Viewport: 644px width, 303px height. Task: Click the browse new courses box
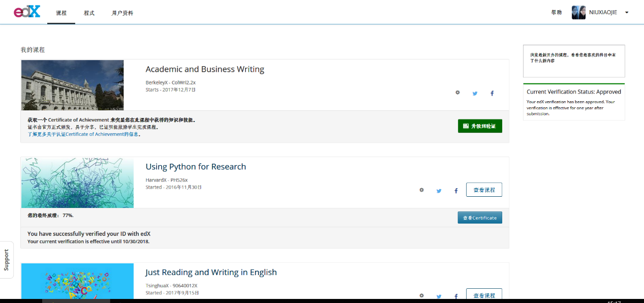coord(574,61)
